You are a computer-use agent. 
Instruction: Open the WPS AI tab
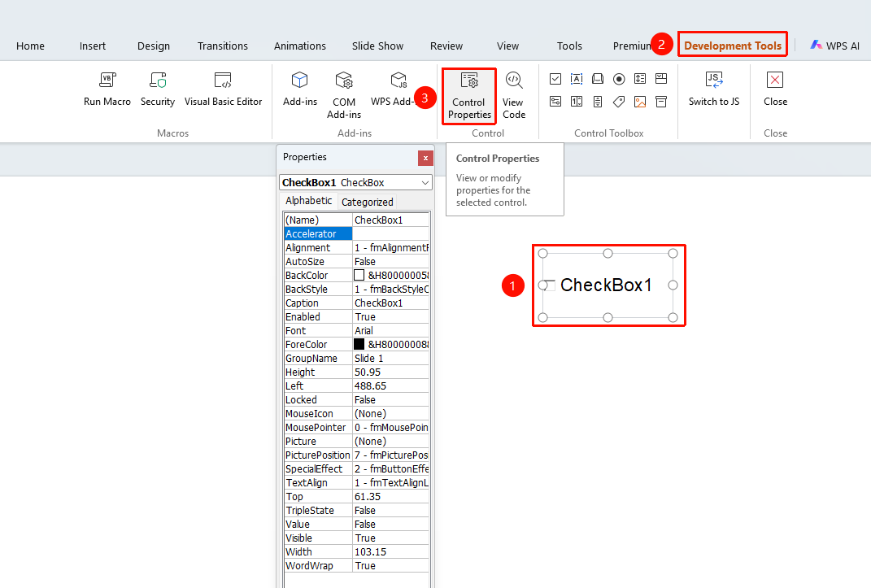835,46
